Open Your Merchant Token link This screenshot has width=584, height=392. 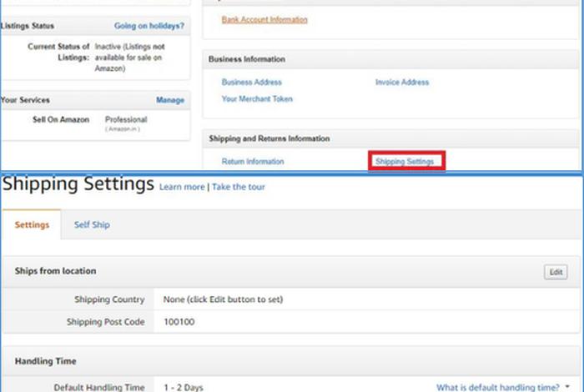(257, 98)
